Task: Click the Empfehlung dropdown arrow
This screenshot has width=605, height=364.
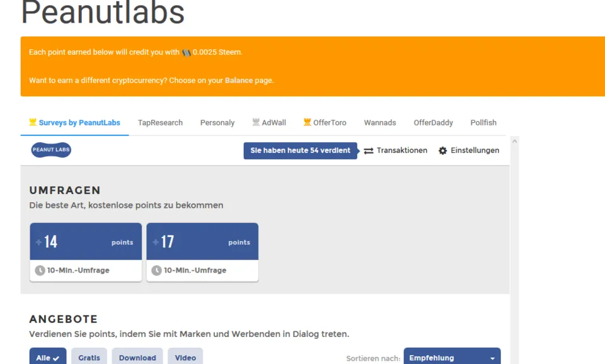Action: [492, 358]
